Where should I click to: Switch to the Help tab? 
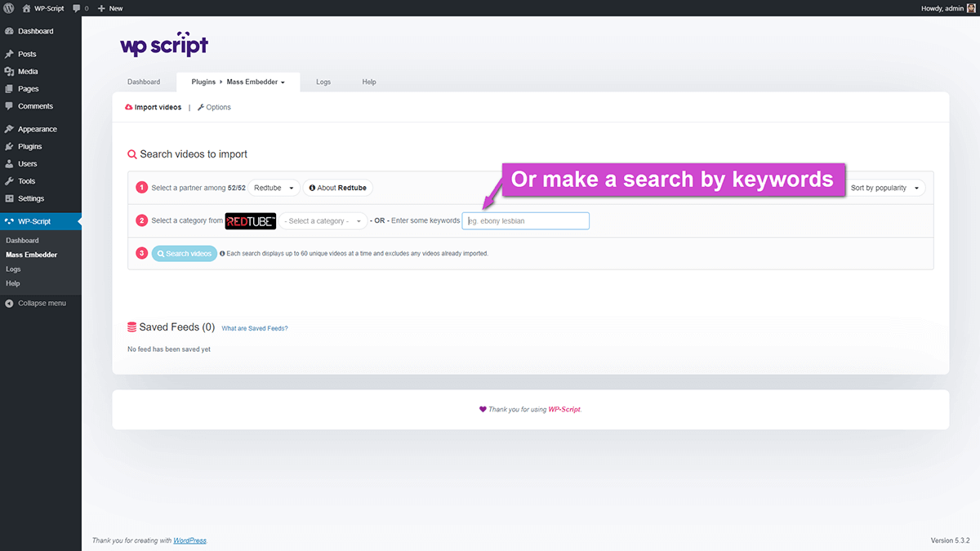click(x=369, y=82)
